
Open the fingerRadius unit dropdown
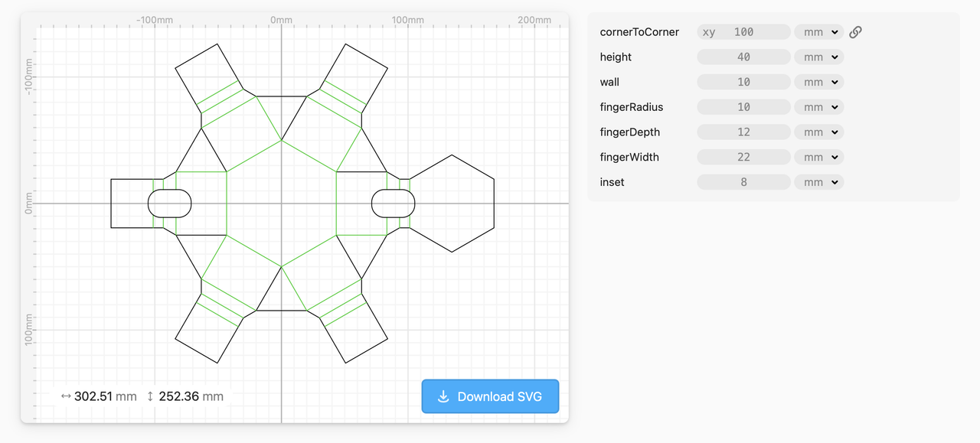(x=818, y=107)
